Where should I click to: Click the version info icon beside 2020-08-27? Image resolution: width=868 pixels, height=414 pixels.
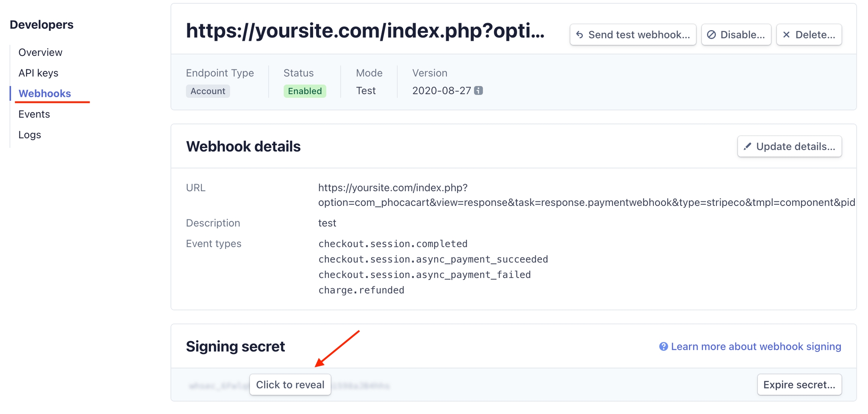pyautogui.click(x=478, y=90)
